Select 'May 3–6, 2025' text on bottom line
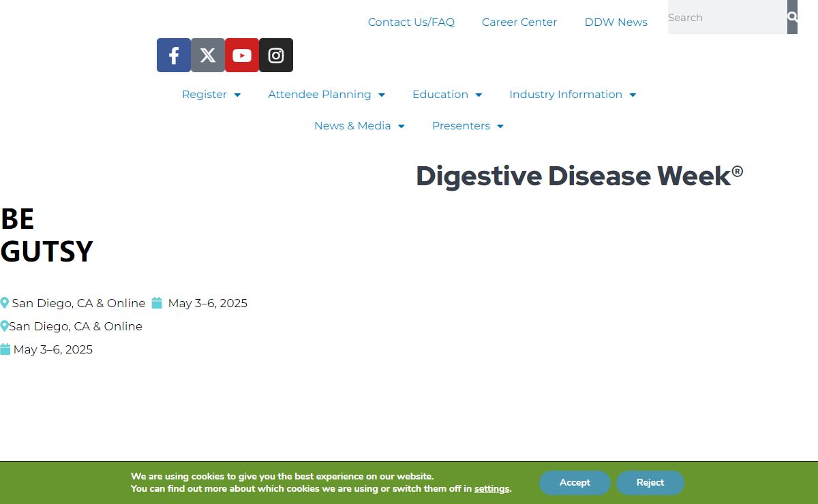Viewport: 818px width, 504px height. click(53, 349)
